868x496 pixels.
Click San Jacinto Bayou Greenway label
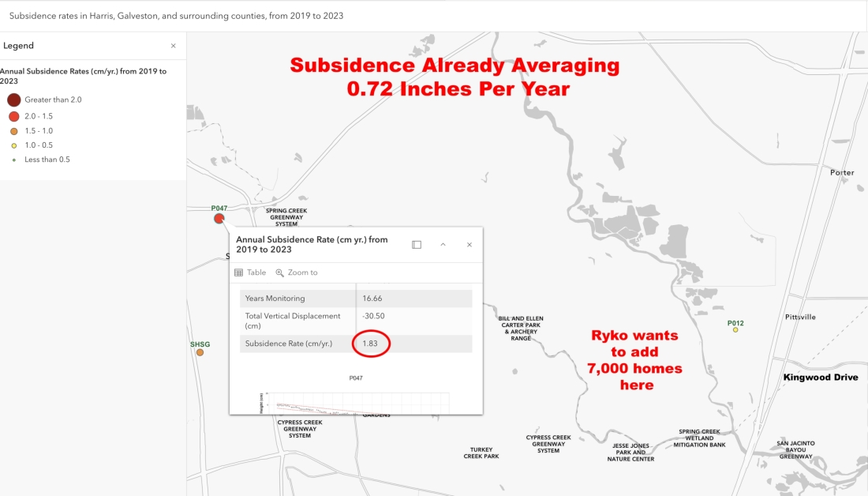795,449
